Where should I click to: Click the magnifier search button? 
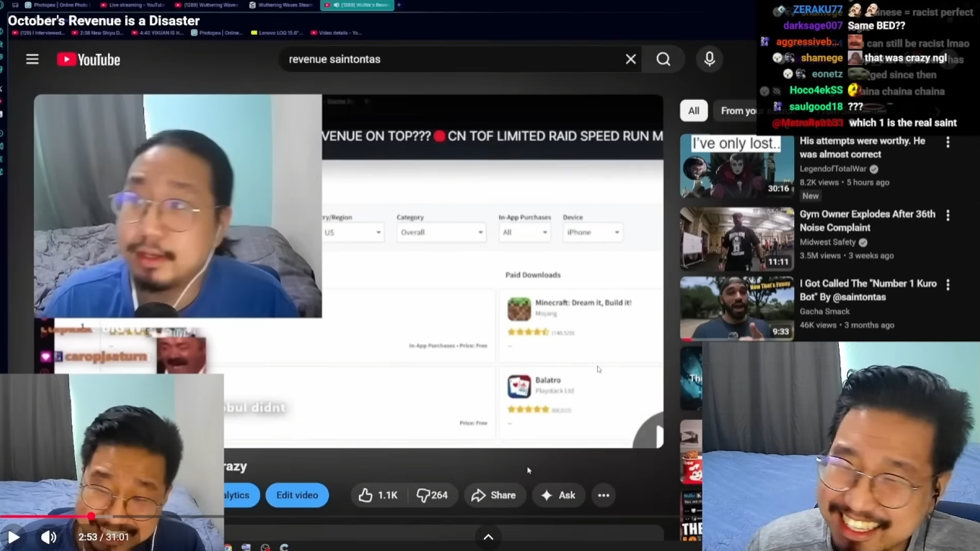click(x=664, y=59)
